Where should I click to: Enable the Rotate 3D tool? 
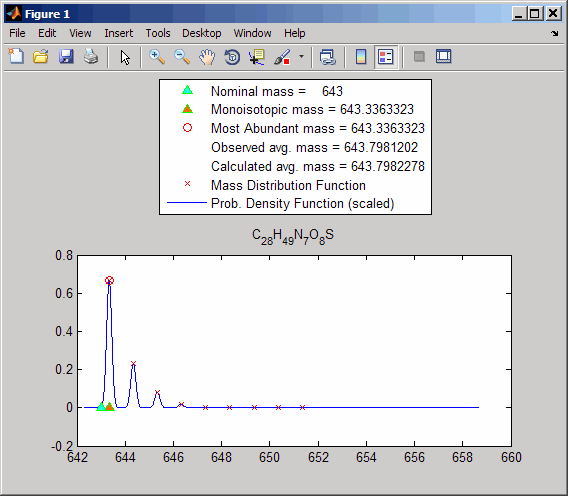[232, 57]
